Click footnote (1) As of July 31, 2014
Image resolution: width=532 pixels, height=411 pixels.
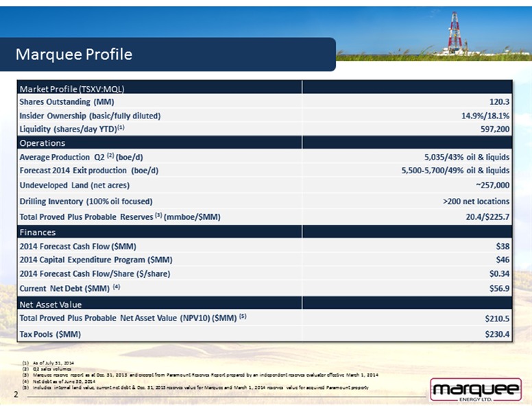click(x=48, y=363)
